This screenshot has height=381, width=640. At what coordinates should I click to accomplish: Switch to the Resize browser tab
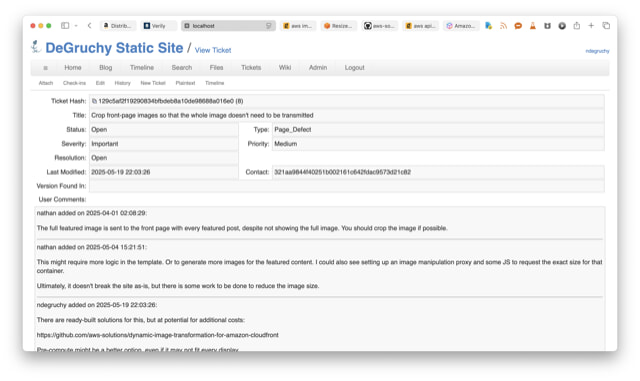tap(339, 26)
